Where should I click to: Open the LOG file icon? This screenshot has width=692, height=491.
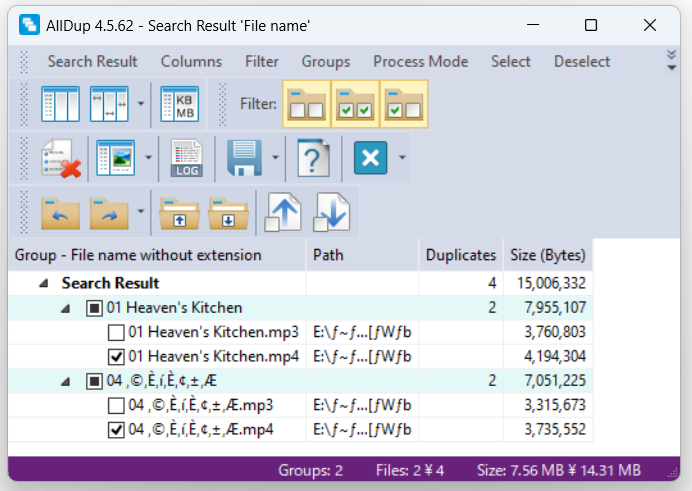pyautogui.click(x=187, y=158)
